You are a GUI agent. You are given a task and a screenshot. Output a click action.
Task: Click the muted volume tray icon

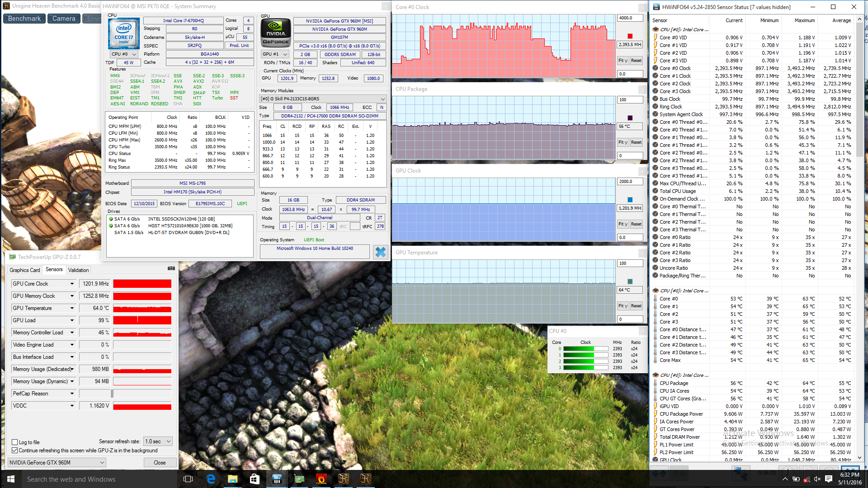[817, 479]
